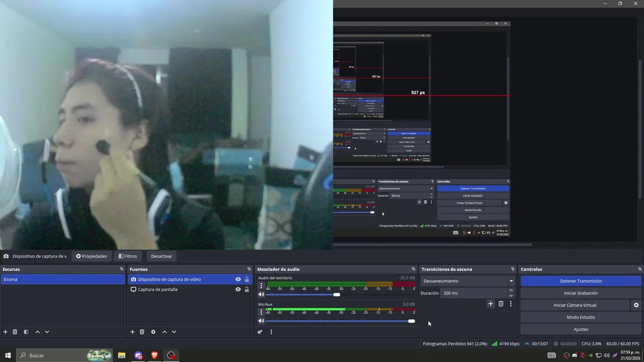644x362 pixels.
Task: Open scene filters icon in the Escenas toolbar
Action: pos(26,332)
